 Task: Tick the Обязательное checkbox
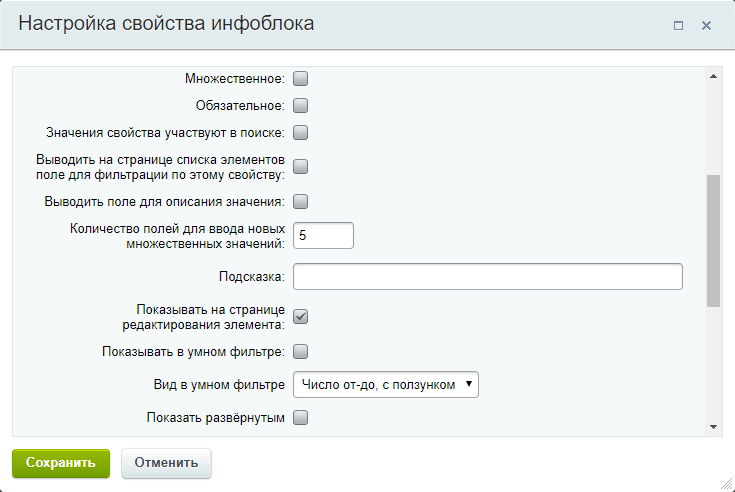pyautogui.click(x=300, y=105)
